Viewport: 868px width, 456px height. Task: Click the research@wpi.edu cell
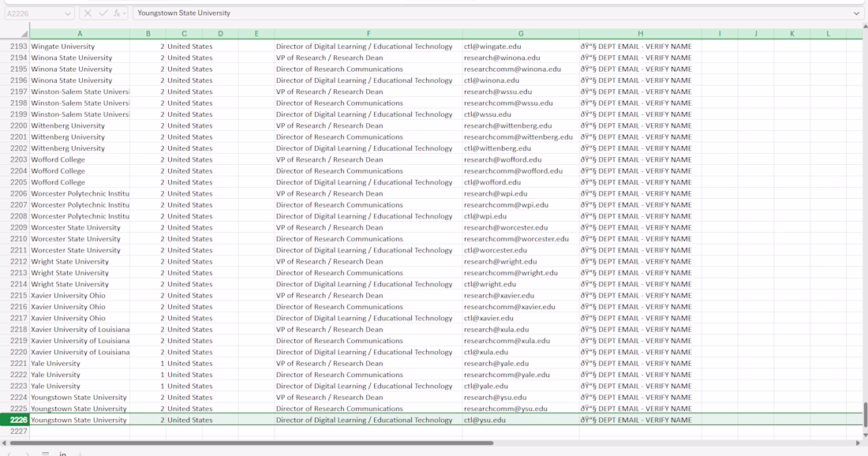click(521, 194)
